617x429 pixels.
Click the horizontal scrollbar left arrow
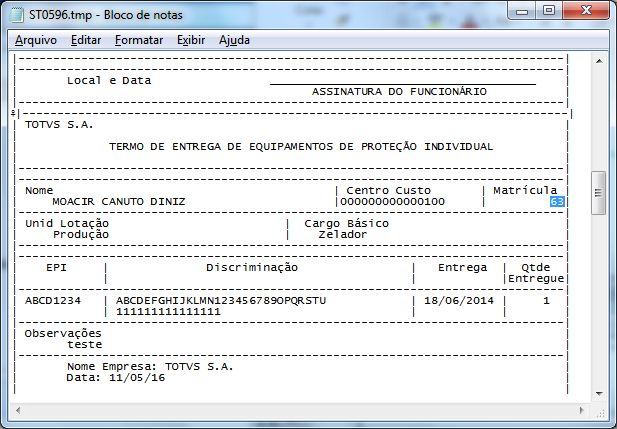click(x=18, y=410)
